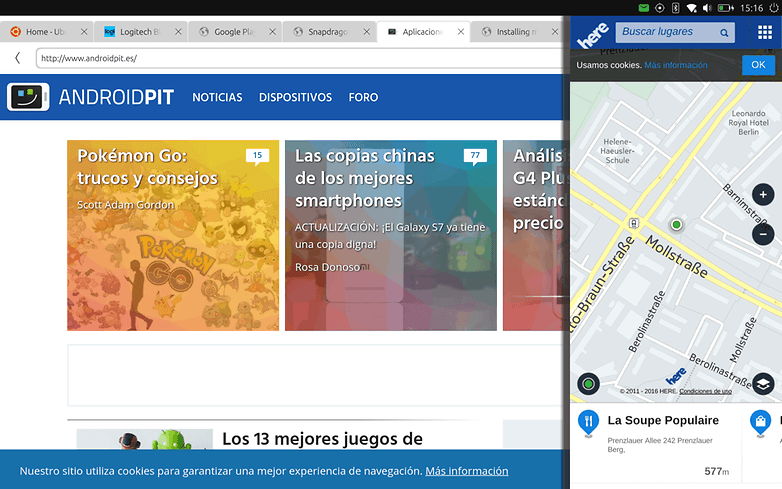Switch to the Home - Ubuntu tab
Screen dimensions: 782x489
[x=46, y=31]
